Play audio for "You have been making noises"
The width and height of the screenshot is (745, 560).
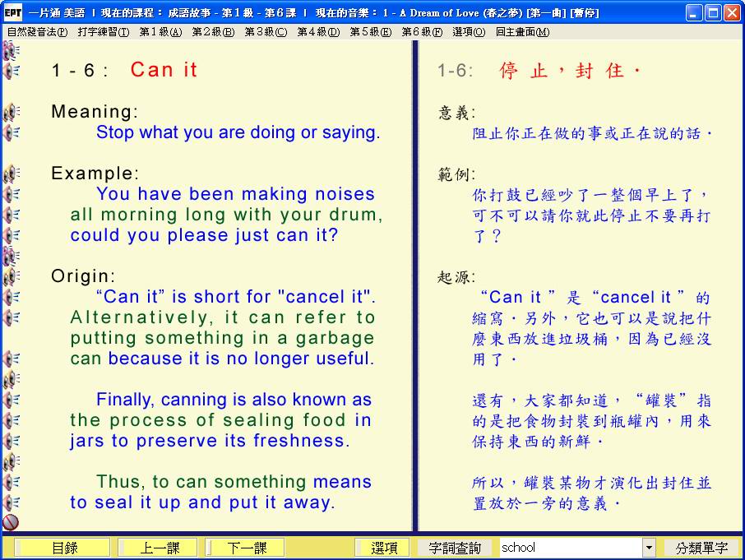[x=12, y=194]
